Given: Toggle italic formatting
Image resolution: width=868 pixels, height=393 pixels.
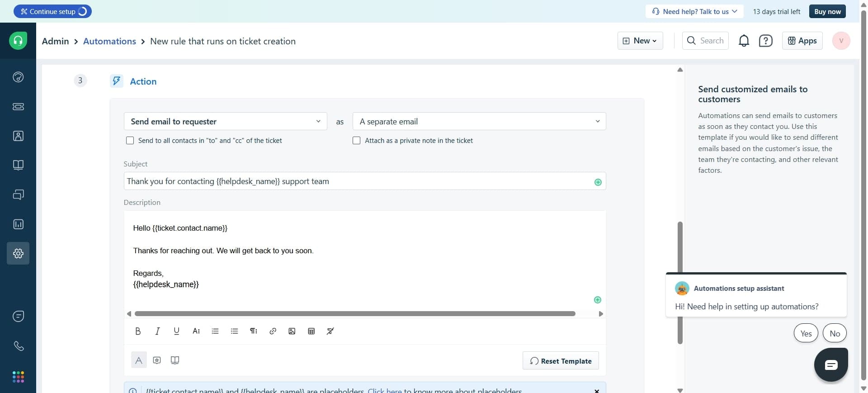Looking at the screenshot, I should pyautogui.click(x=157, y=331).
